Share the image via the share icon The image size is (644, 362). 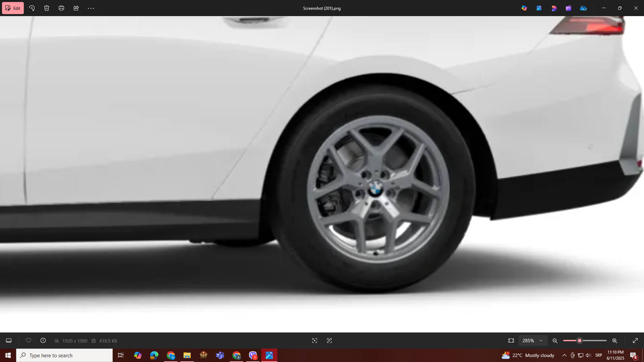76,8
